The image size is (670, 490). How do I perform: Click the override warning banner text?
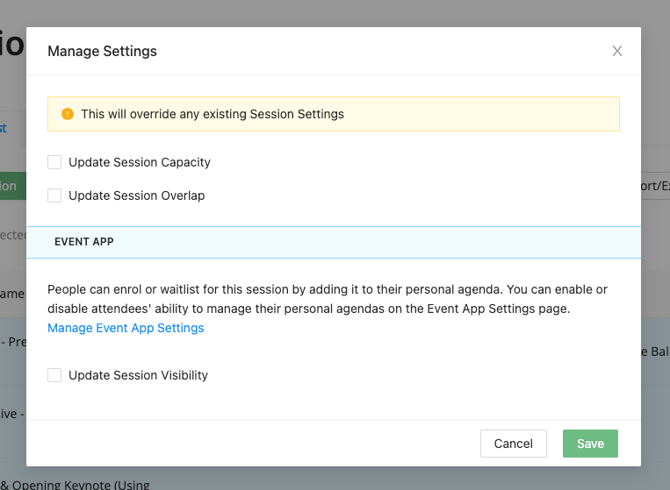(212, 114)
